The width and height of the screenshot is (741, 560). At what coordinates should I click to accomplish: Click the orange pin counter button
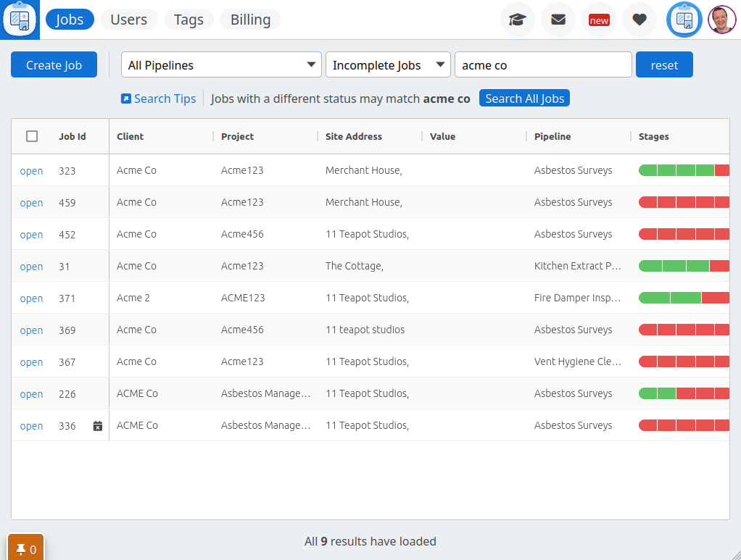26,549
